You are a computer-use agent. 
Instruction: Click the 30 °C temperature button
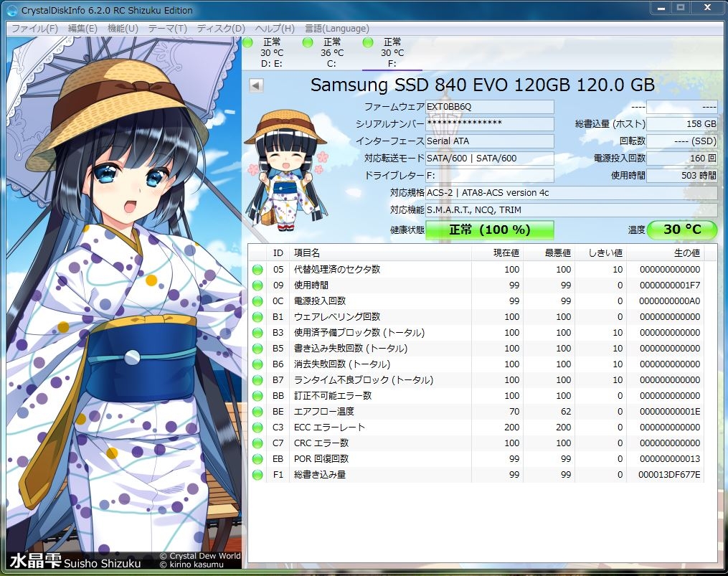[681, 230]
